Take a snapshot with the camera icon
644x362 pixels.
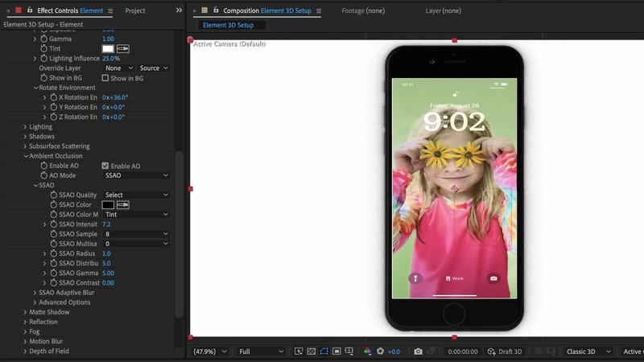click(x=418, y=352)
